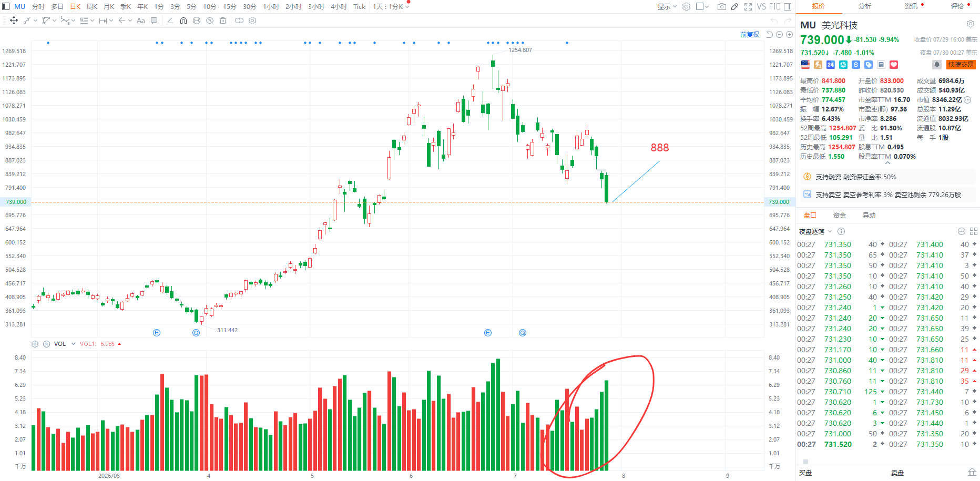Open the F10 company info
The image size is (980, 481).
tap(774, 6)
